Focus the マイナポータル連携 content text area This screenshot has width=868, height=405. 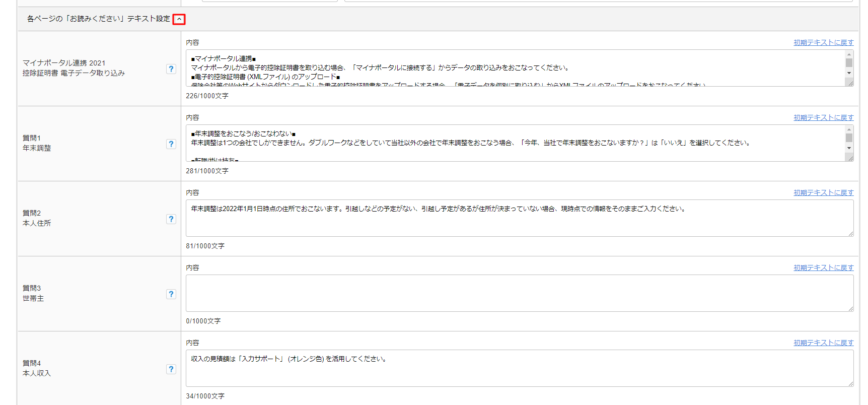point(514,68)
